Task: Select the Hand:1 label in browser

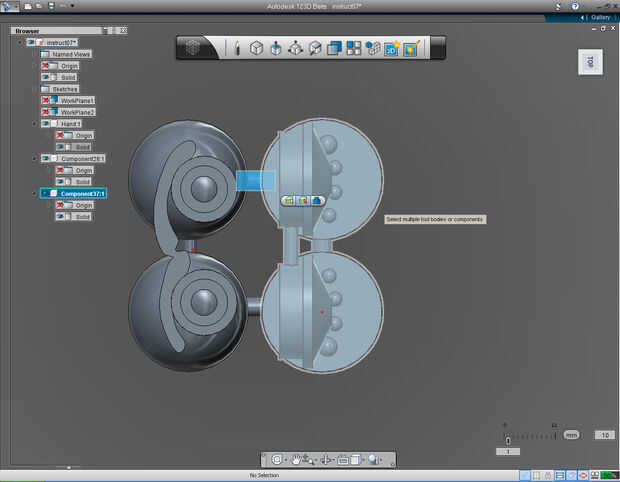Action: pyautogui.click(x=70, y=124)
